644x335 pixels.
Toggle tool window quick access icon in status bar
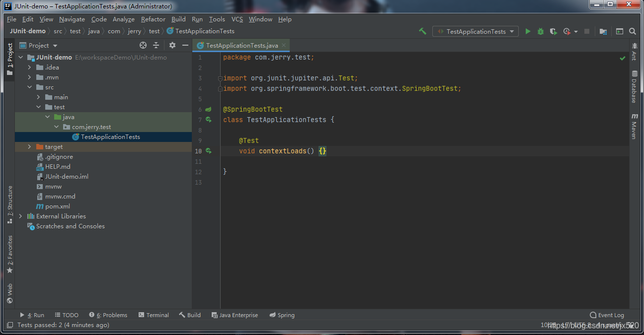click(x=9, y=325)
